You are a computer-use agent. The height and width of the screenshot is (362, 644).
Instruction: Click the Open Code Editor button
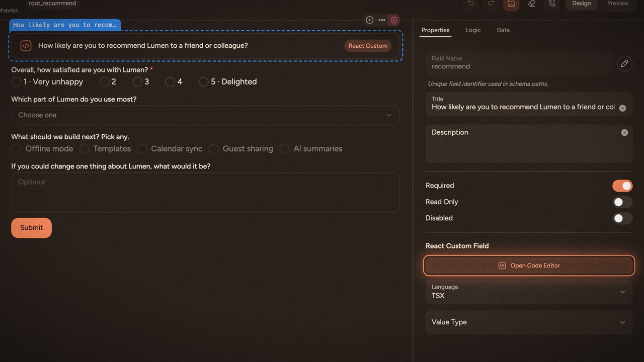click(529, 265)
